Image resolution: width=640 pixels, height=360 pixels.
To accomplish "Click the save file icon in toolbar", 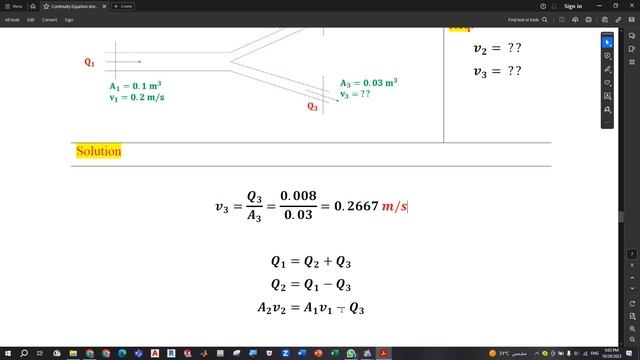I will click(x=562, y=20).
